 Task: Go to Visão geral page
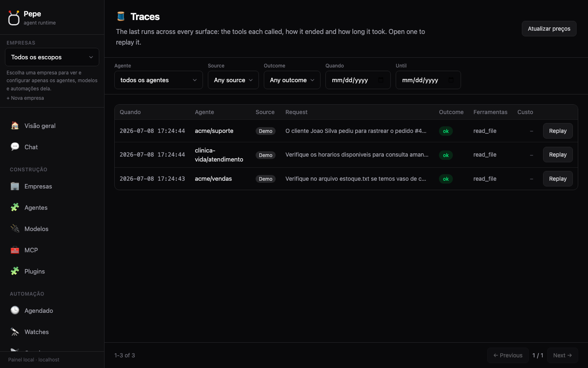click(x=52, y=126)
